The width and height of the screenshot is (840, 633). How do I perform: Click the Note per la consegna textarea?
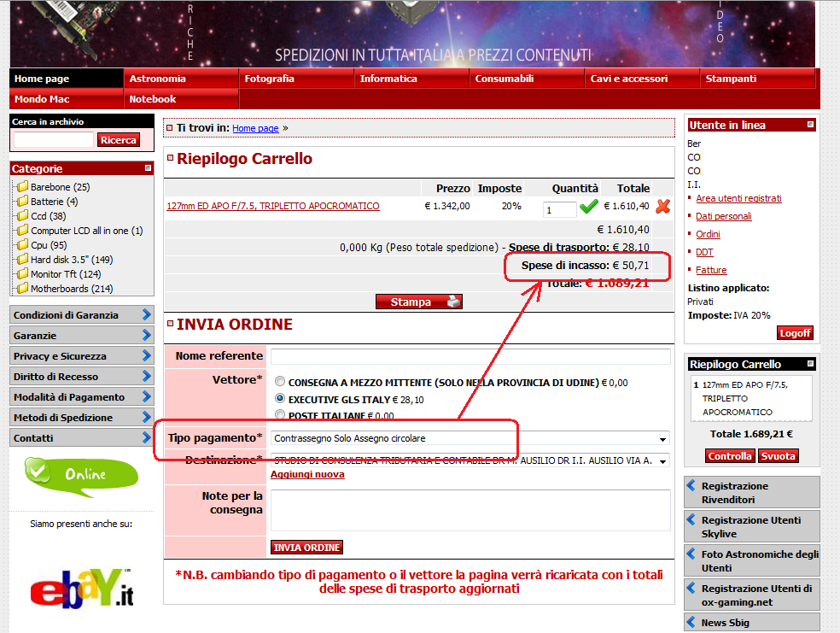470,510
